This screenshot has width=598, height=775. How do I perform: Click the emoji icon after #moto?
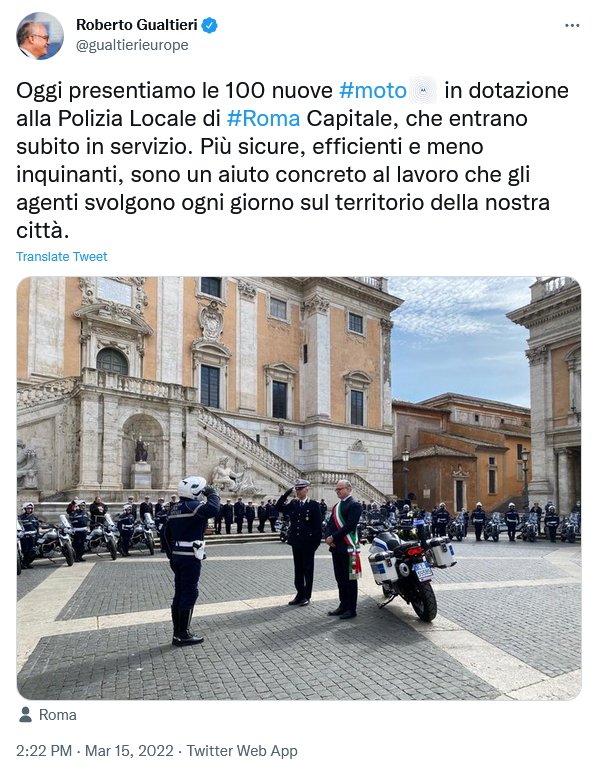click(x=423, y=90)
